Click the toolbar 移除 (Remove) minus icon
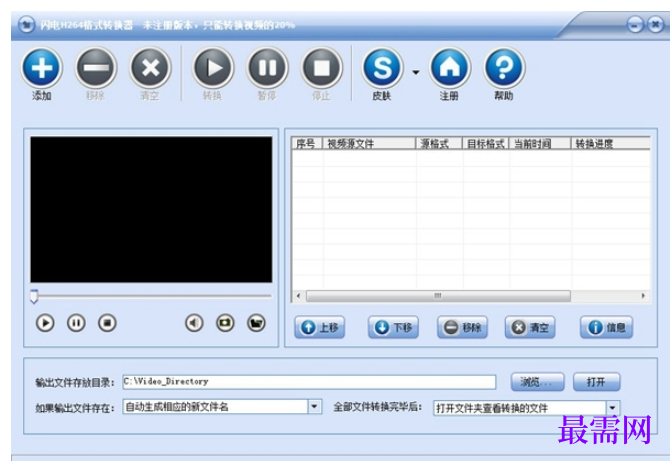 (96, 68)
